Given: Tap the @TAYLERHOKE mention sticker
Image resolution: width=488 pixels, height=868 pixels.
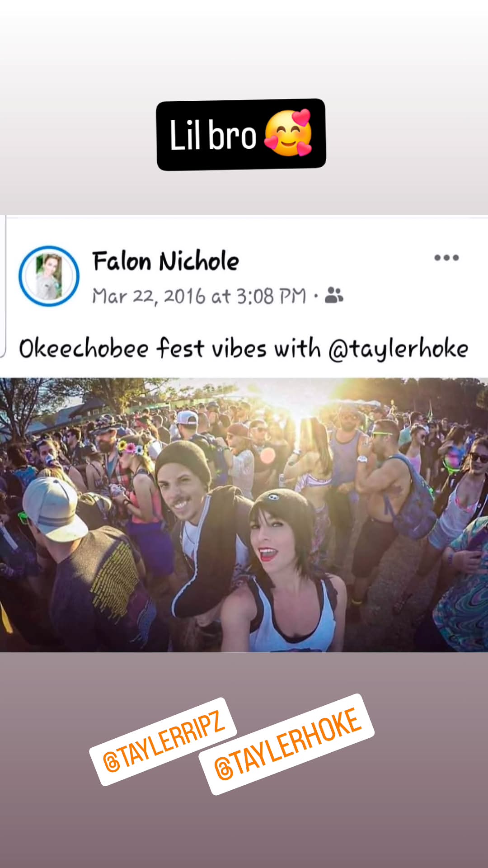Looking at the screenshot, I should pyautogui.click(x=286, y=745).
